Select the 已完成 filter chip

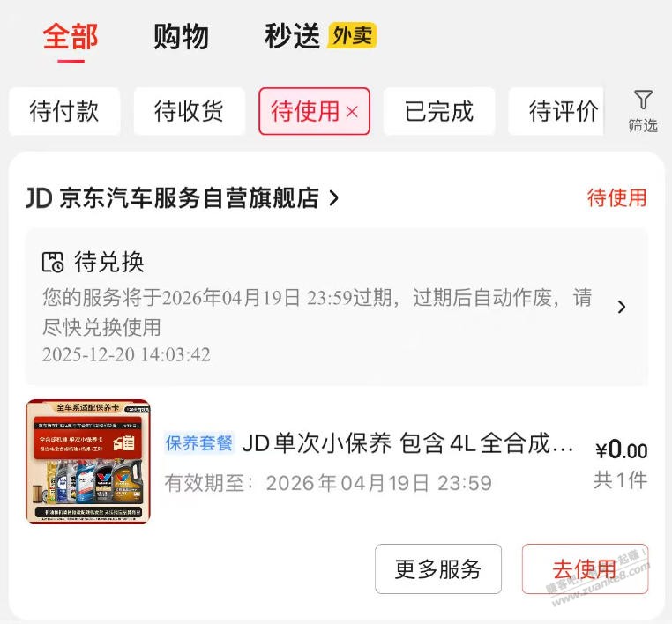(x=439, y=111)
